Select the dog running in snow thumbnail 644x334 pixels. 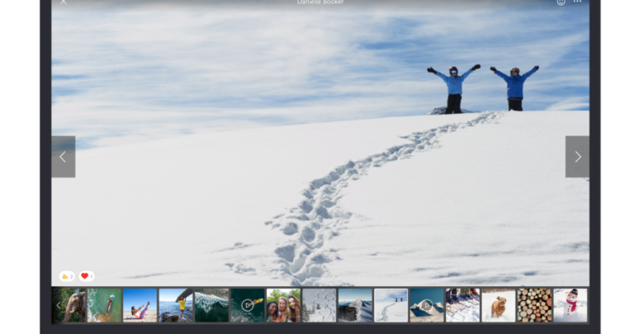point(499,305)
